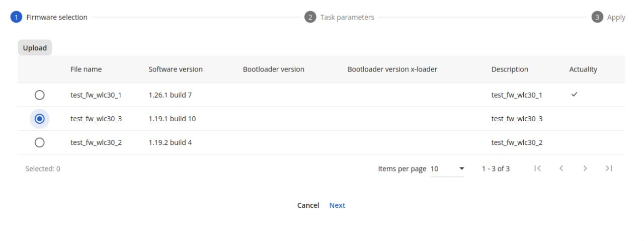Viewport: 644px width, 241px height.
Task: Click step 1 circle icon
Action: click(16, 17)
